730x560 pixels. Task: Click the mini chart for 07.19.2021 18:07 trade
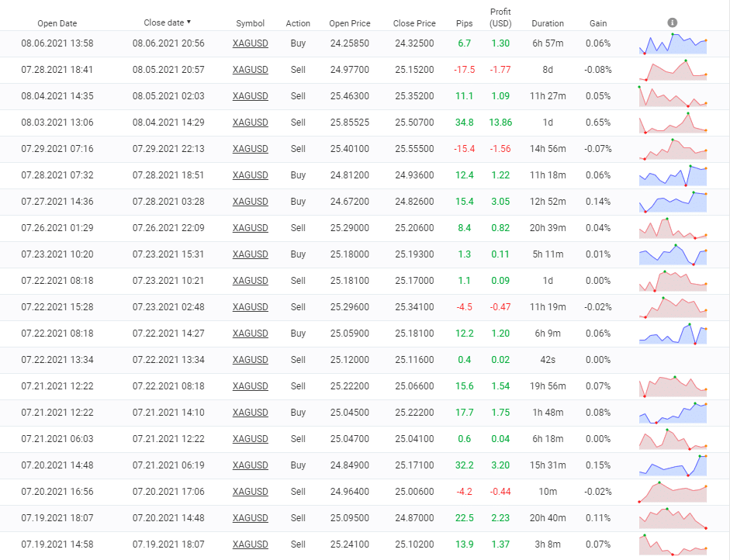coord(673,519)
